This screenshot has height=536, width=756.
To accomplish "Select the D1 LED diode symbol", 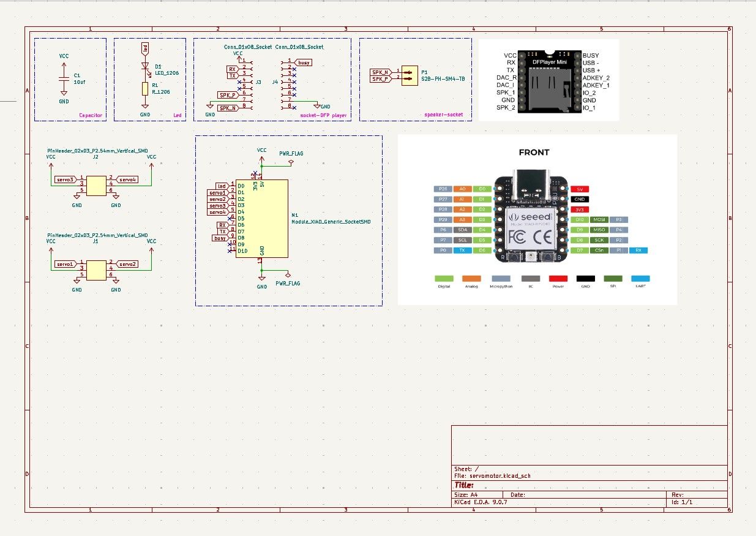I will pos(145,66).
